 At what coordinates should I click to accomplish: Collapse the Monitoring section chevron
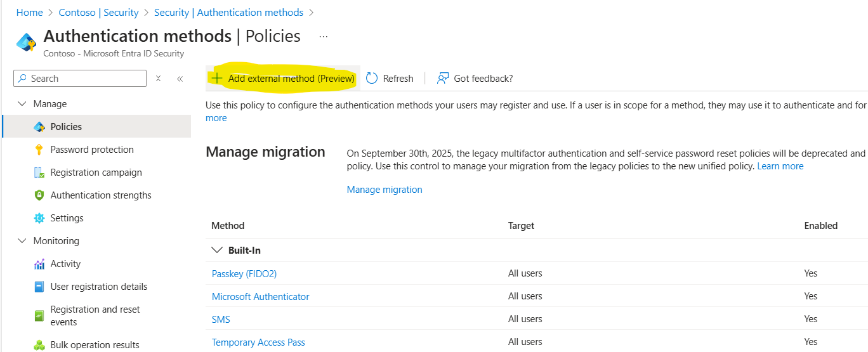point(22,241)
